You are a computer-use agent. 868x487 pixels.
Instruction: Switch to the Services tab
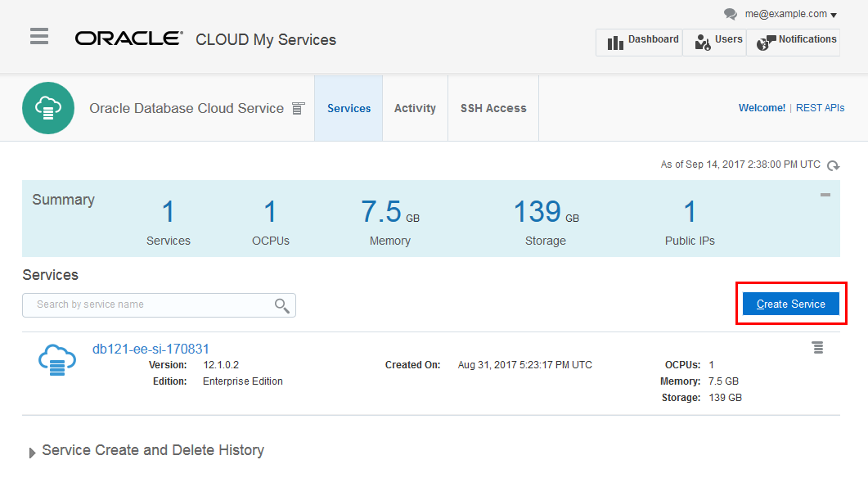pos(349,108)
